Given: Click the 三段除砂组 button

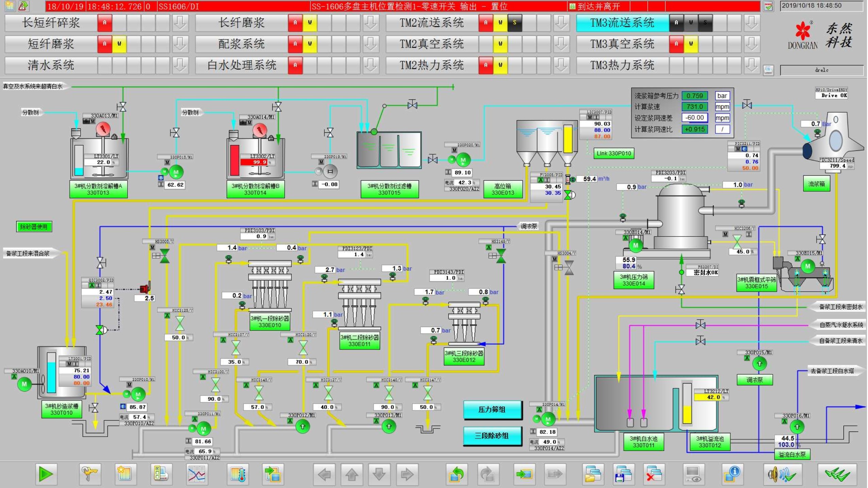Looking at the screenshot, I should 492,436.
